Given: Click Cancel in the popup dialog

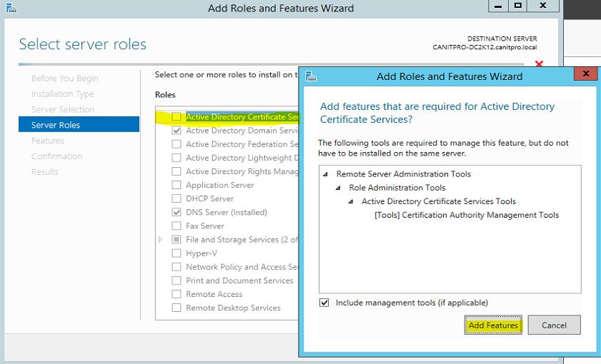Looking at the screenshot, I should 554,325.
